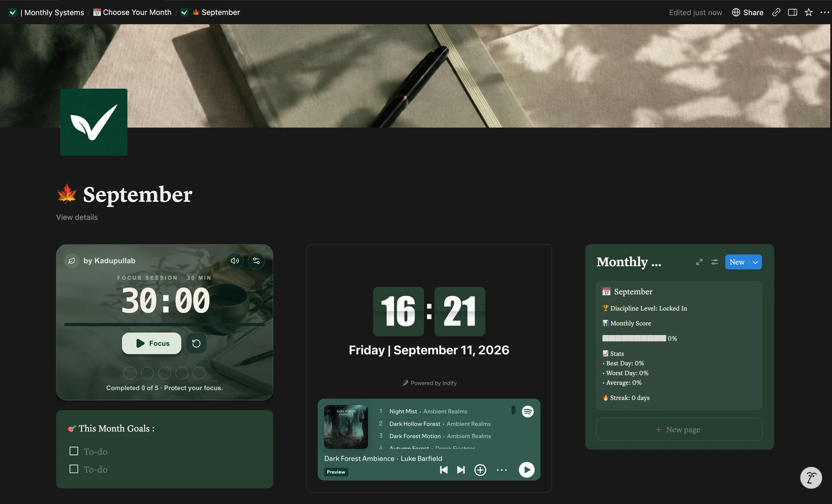This screenshot has height=504, width=832.
Task: Mute the focus timer sound icon
Action: tap(235, 261)
